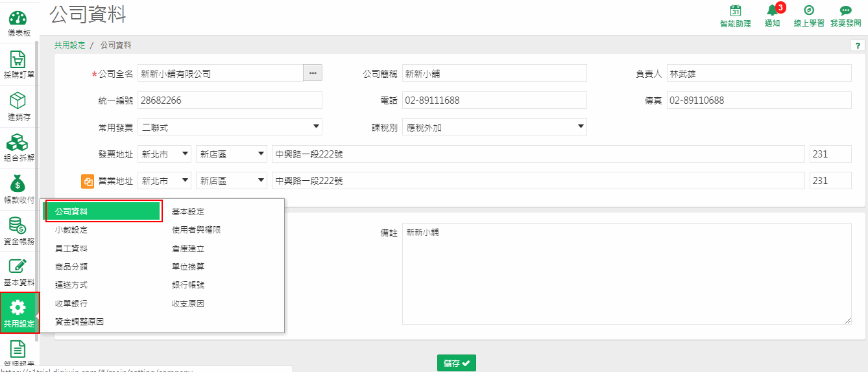Select 商品分類 menu item
This screenshot has width=868, height=372.
pos(71,266)
